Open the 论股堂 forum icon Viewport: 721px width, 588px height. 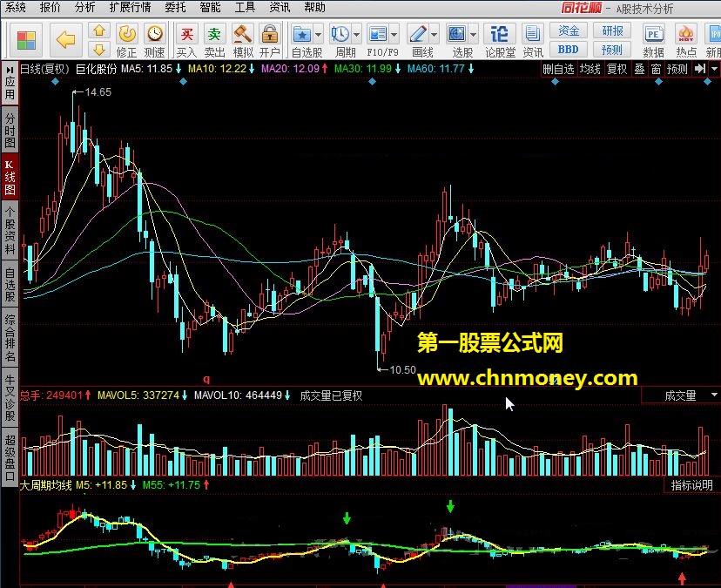pyautogui.click(x=499, y=34)
